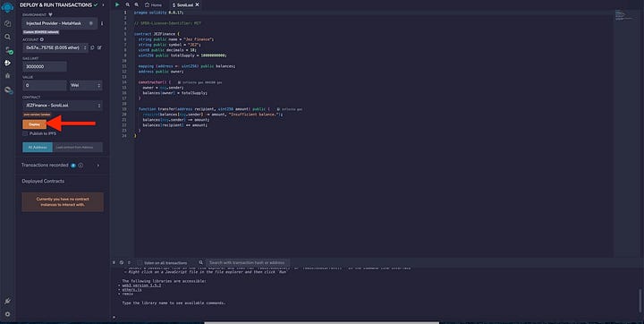This screenshot has width=644, height=324.
Task: Open the Account address dropdown
Action: click(x=55, y=47)
